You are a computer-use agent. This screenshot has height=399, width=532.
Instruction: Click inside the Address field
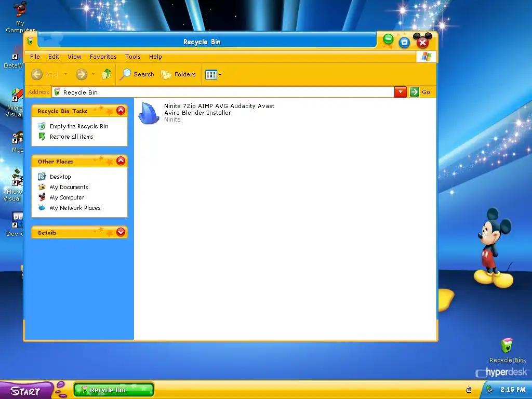(223, 92)
